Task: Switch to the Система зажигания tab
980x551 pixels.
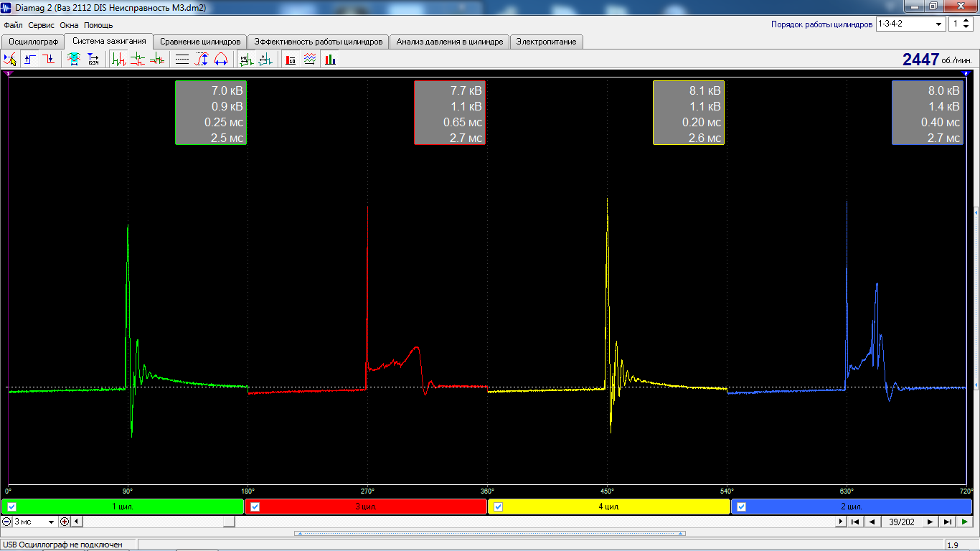Action: (109, 41)
